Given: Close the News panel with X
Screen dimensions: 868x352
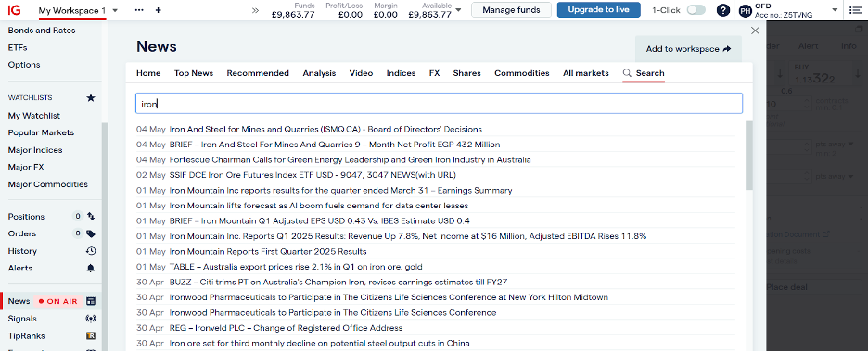Looking at the screenshot, I should [x=755, y=31].
